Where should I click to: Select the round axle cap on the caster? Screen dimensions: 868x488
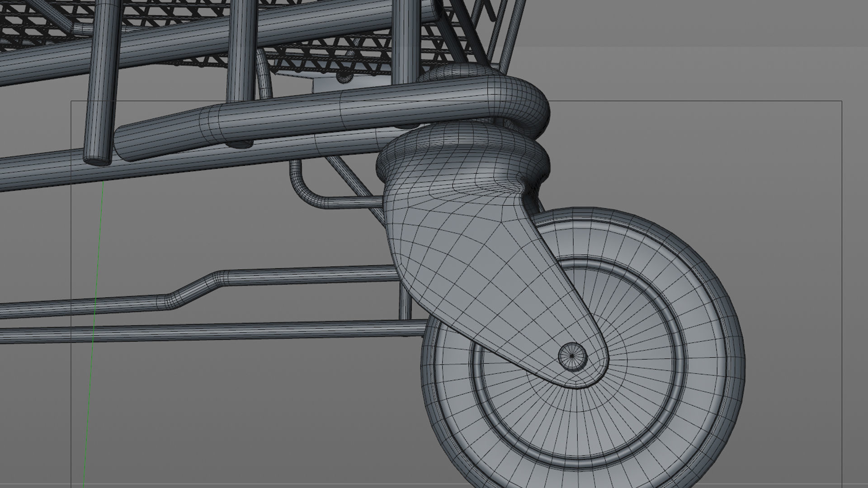click(x=572, y=357)
